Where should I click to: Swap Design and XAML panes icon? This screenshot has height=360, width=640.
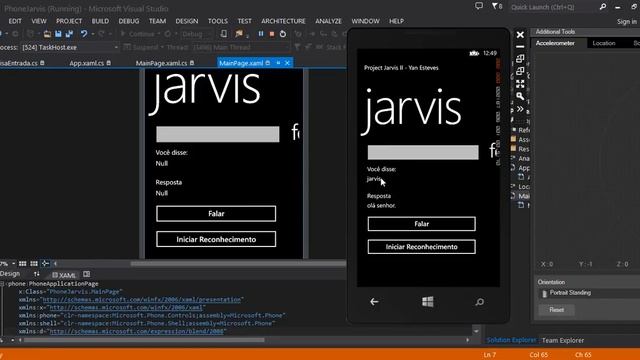[x=37, y=274]
